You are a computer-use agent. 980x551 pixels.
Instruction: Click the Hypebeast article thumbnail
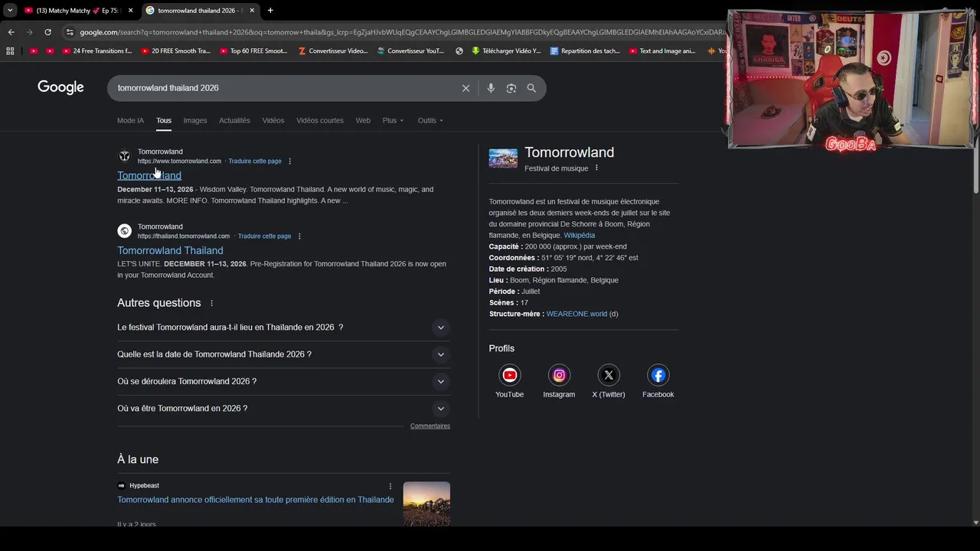click(x=426, y=504)
